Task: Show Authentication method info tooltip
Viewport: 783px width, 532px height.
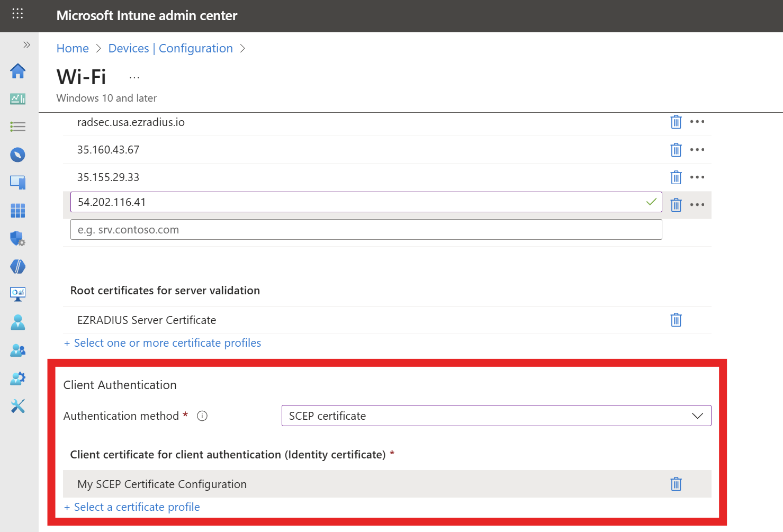Action: click(202, 416)
